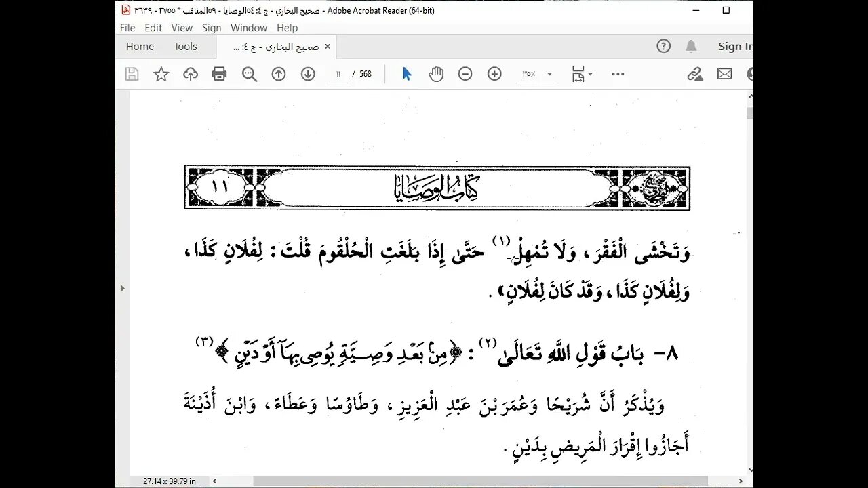Click the current page number field
Viewport: 868px width, 488px height.
click(338, 75)
